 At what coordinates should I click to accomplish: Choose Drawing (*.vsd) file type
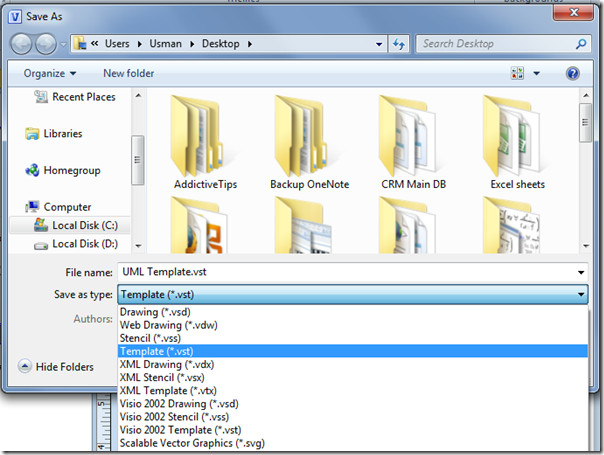pos(352,312)
